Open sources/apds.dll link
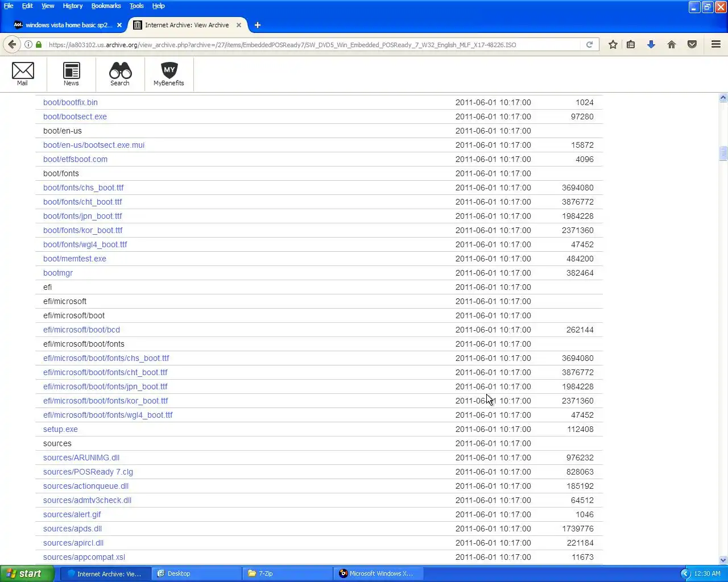Image resolution: width=728 pixels, height=582 pixels. (x=72, y=529)
